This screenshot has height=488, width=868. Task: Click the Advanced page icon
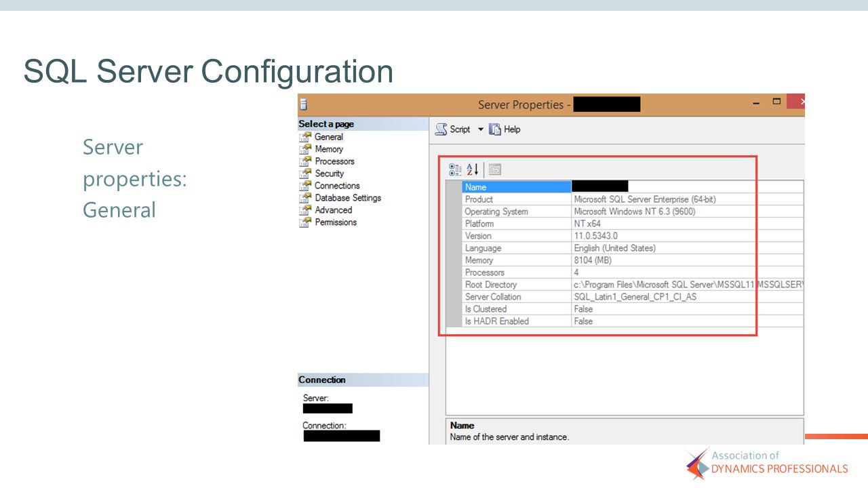[305, 210]
